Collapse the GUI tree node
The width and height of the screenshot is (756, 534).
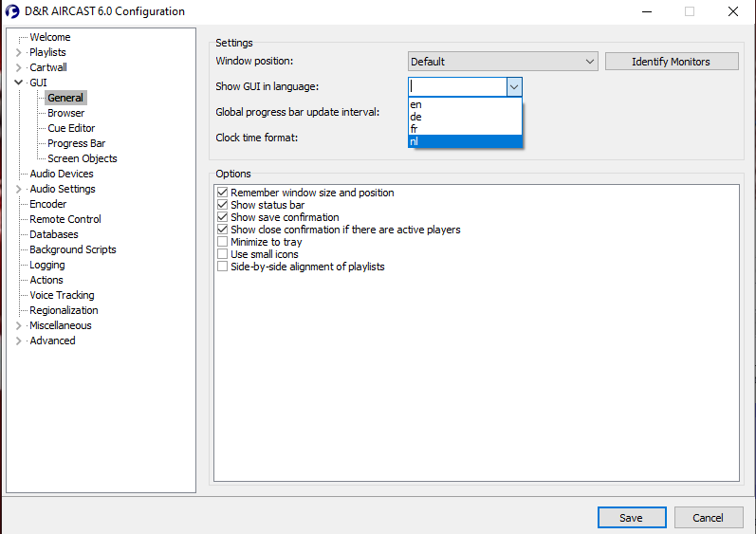18,83
